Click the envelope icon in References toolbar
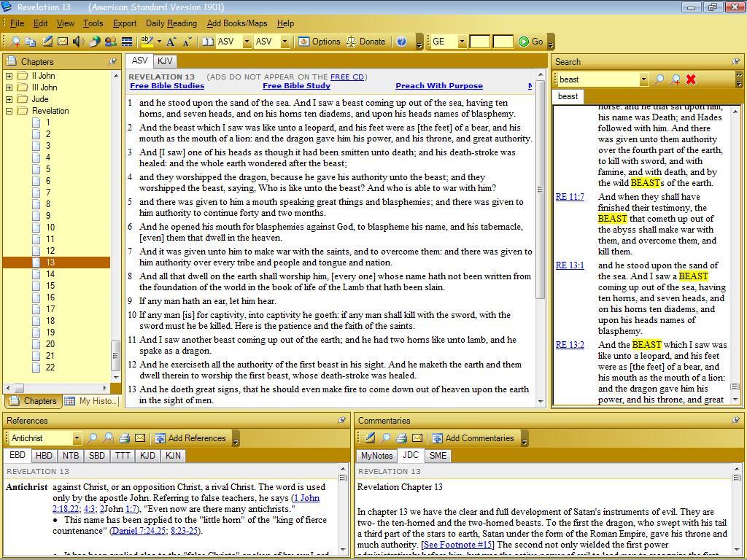This screenshot has width=747, height=560. pyautogui.click(x=140, y=437)
